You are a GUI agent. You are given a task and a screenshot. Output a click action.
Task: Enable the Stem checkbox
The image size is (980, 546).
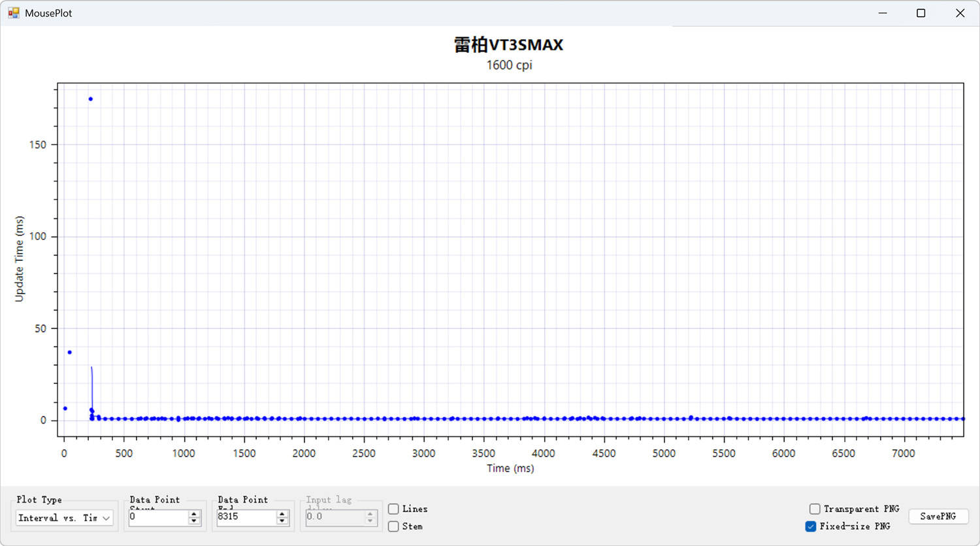click(393, 526)
